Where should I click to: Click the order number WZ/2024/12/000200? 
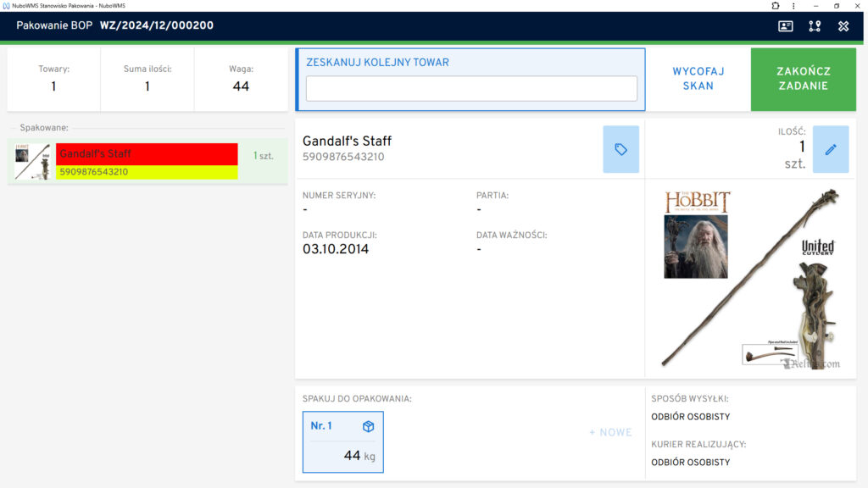click(157, 25)
